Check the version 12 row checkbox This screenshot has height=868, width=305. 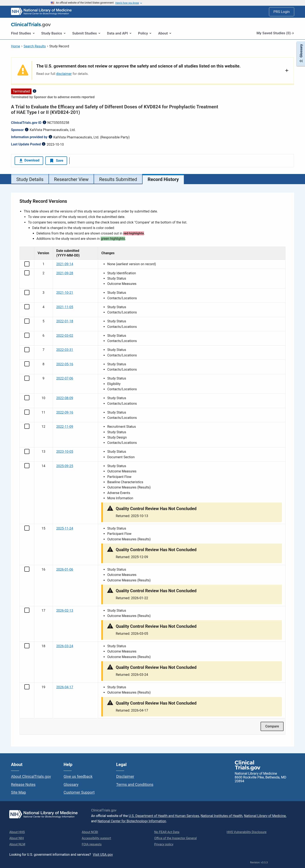27,426
